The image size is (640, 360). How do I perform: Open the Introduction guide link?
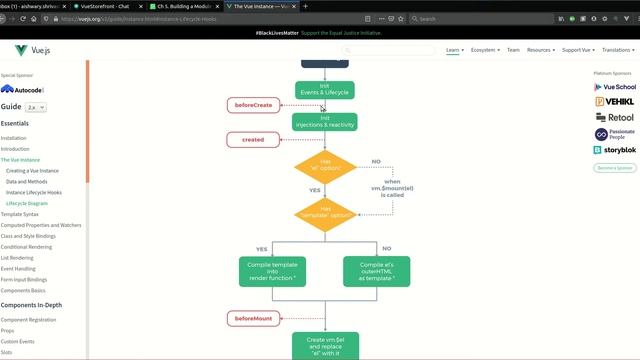tap(15, 149)
